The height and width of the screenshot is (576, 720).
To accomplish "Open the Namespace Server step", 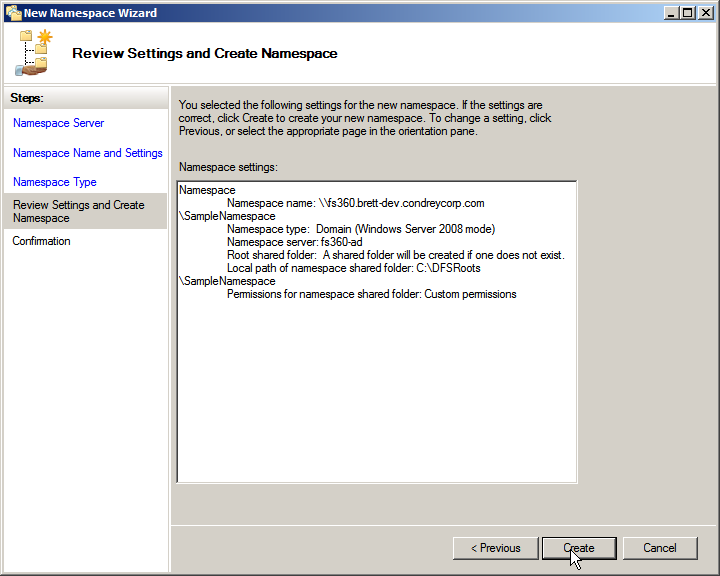I will (x=58, y=123).
